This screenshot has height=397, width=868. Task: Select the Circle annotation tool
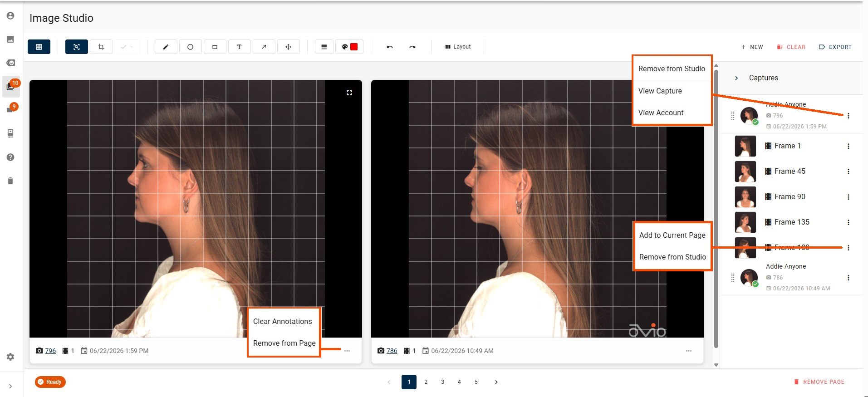[x=191, y=47]
